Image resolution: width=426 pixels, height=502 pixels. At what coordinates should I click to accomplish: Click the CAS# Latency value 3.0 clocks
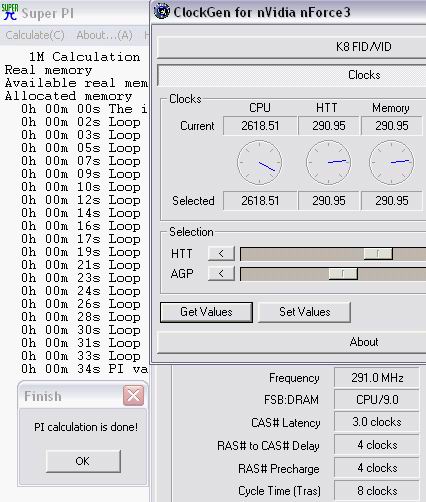[377, 422]
